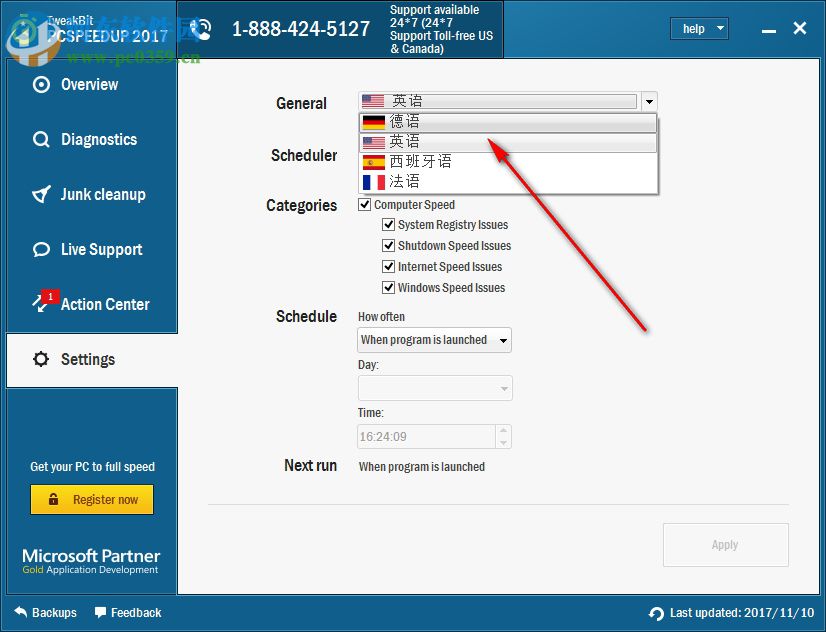This screenshot has width=826, height=632.
Task: Click the Backups arrow icon
Action: pos(21,612)
